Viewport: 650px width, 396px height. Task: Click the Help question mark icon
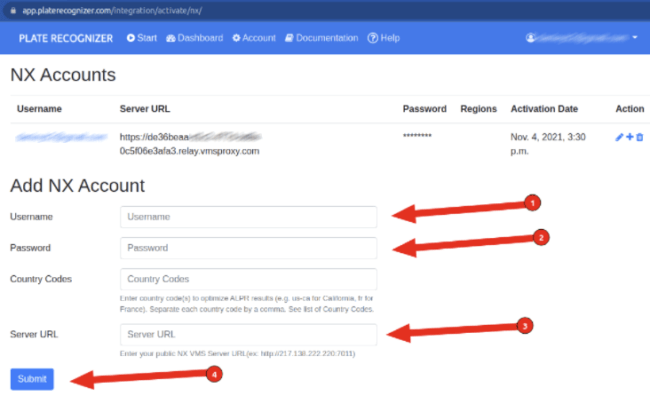tap(373, 38)
